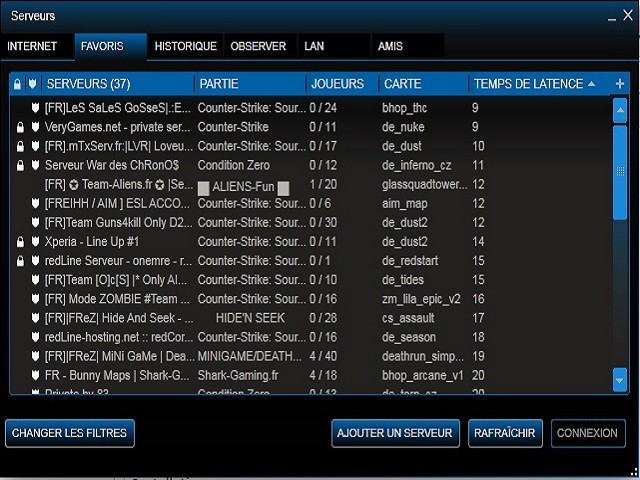The image size is (640, 480).
Task: Sort by TEMPS DE LATENCE column arrow
Action: pyautogui.click(x=591, y=84)
